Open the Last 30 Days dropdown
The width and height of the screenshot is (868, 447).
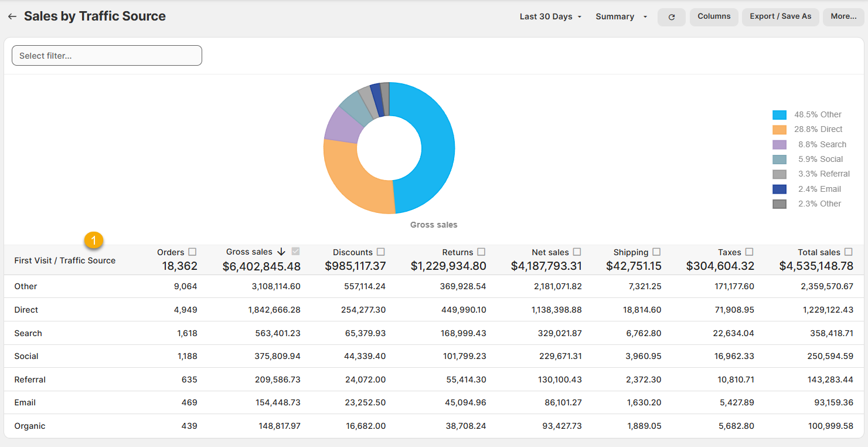click(x=550, y=16)
